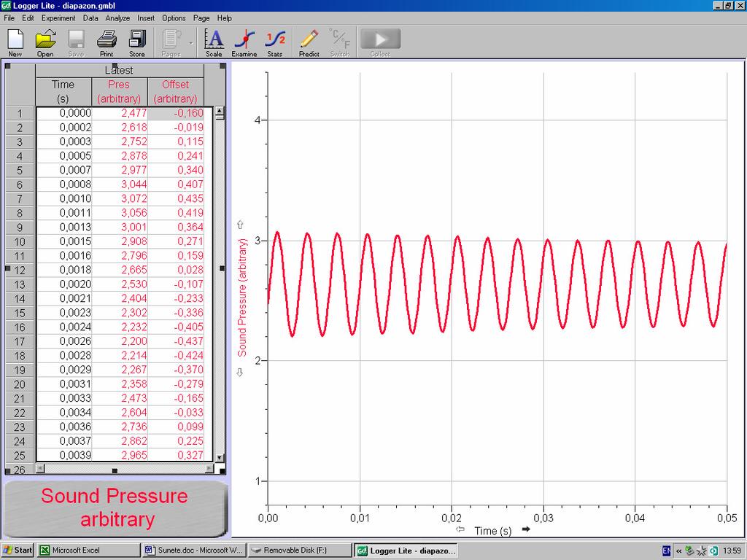Click the y-axis scroll down arrow
The height and width of the screenshot is (560, 747).
click(240, 373)
